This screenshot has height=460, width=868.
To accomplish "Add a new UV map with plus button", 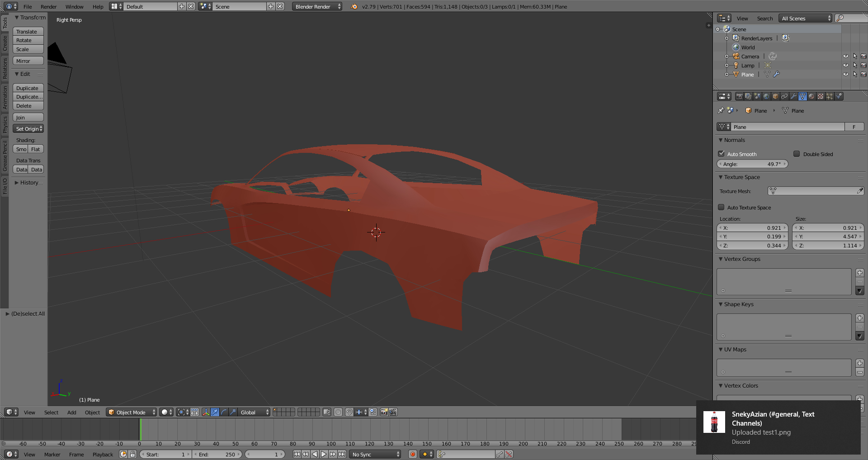I will pyautogui.click(x=860, y=363).
